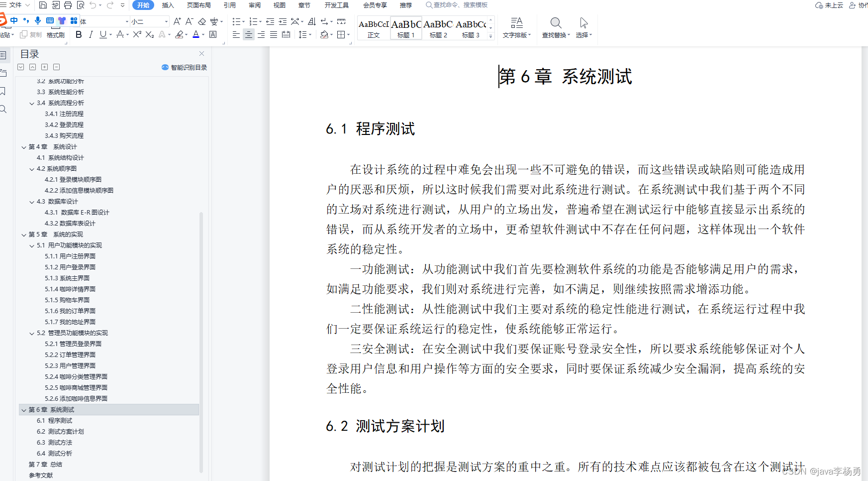Click the input method keyboard icon
This screenshot has height=481, width=868.
click(x=50, y=20)
